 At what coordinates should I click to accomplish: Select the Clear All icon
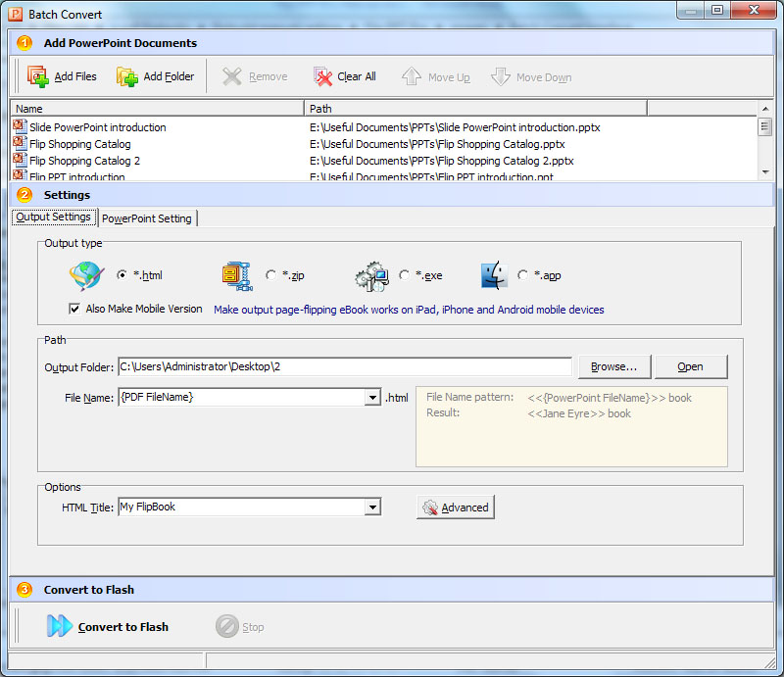[x=323, y=75]
